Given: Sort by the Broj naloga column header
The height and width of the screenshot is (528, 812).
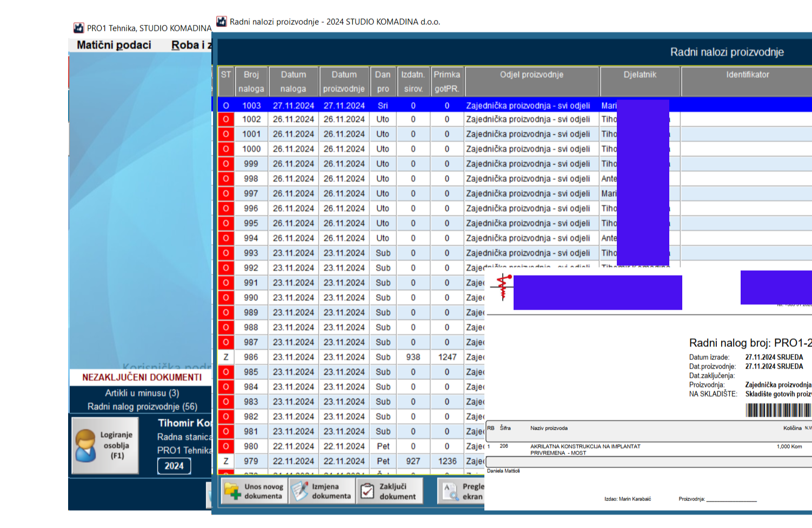Looking at the screenshot, I should (251, 82).
